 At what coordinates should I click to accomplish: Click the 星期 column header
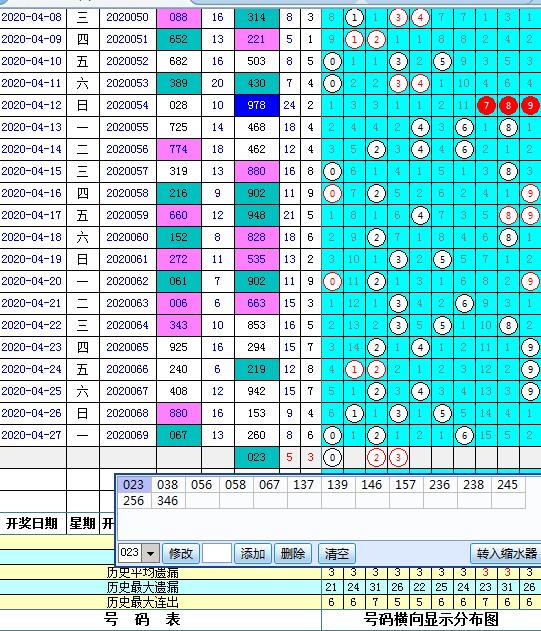pyautogui.click(x=83, y=524)
